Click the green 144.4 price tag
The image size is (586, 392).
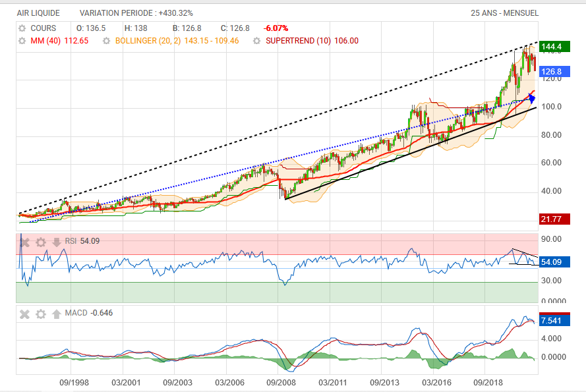554,47
